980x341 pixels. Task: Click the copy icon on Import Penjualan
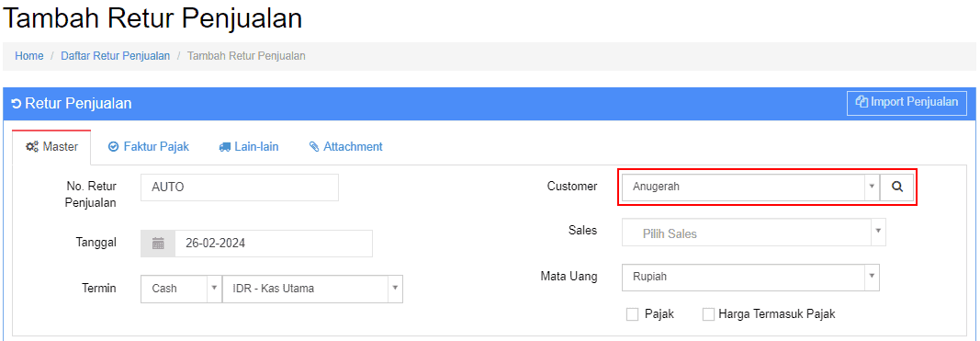click(862, 102)
